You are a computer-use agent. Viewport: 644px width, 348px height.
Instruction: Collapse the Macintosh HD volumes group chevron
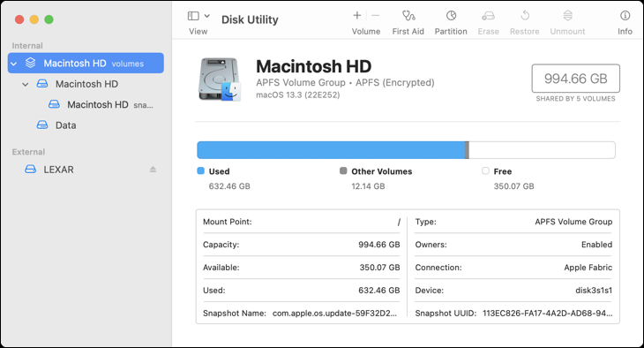tap(13, 64)
